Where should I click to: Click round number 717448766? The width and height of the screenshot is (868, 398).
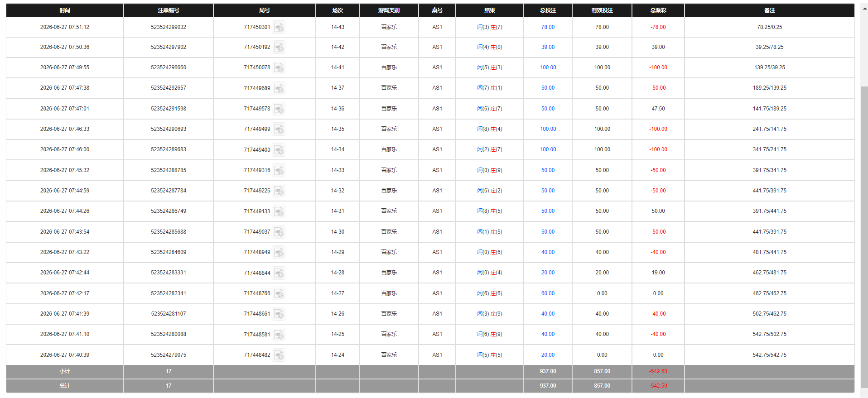point(257,293)
